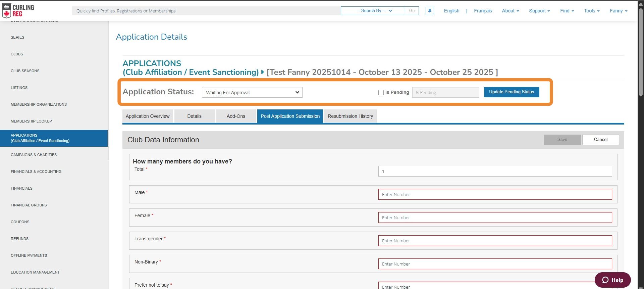Click the Go search button
The height and width of the screenshot is (289, 644).
tap(412, 11)
